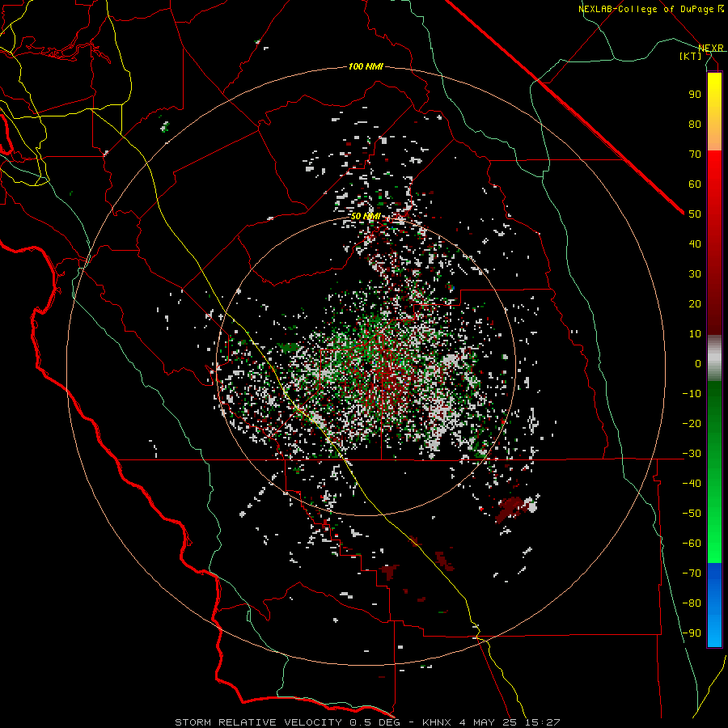Click the 90 value on the velocity scale

(x=695, y=95)
